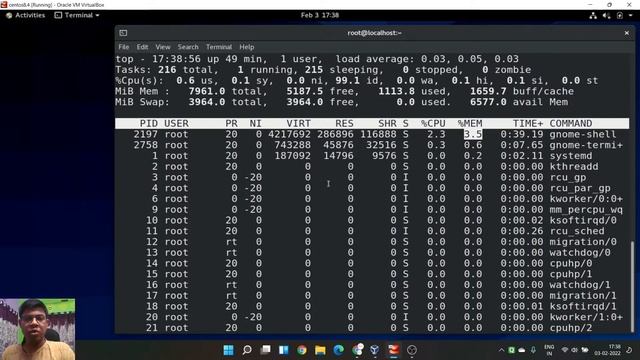
Task: Launch Microsoft Edge from taskbar
Action: [x=338, y=350]
